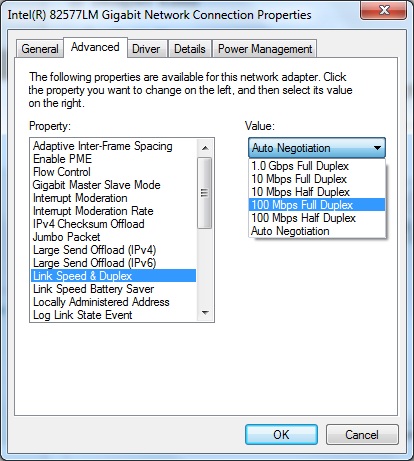
Task: Collapse the Auto Negotiation value dropdown
Action: (x=317, y=148)
